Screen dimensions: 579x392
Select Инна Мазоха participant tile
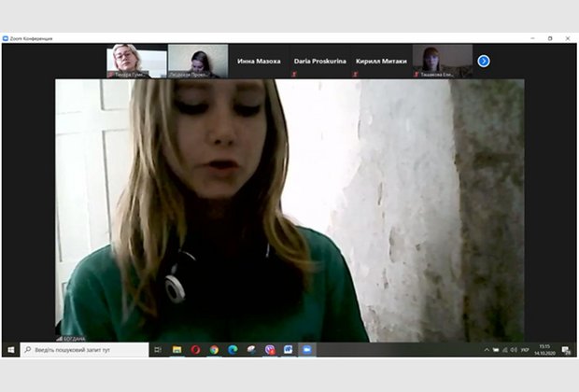click(x=259, y=61)
